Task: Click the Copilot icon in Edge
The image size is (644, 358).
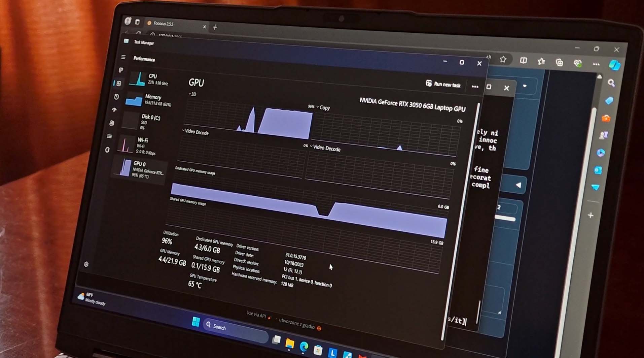Action: (614, 65)
